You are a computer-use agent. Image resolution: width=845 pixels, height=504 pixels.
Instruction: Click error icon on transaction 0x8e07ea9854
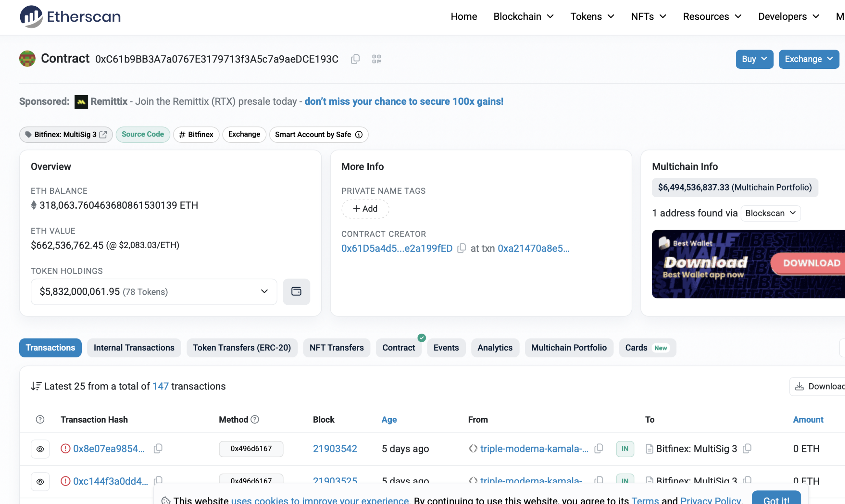65,448
